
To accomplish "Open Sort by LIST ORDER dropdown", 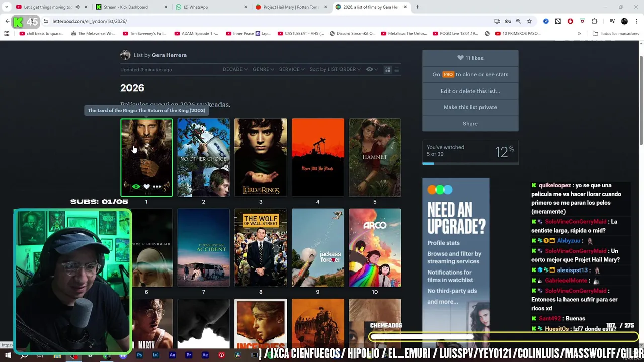I will tap(335, 69).
